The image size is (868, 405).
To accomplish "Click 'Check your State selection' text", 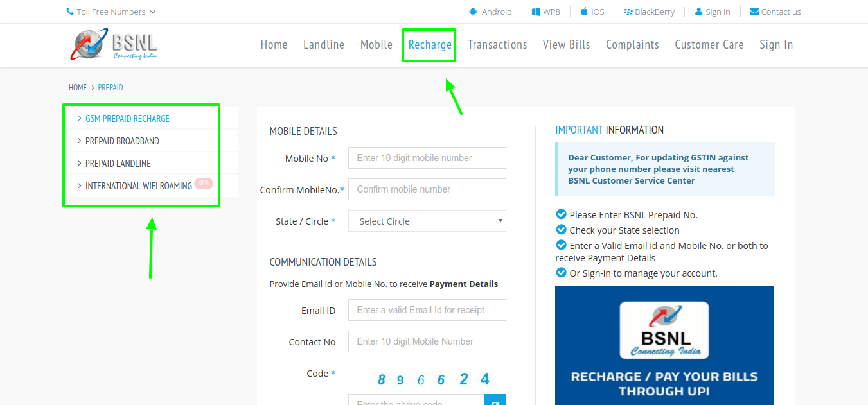I will (624, 230).
